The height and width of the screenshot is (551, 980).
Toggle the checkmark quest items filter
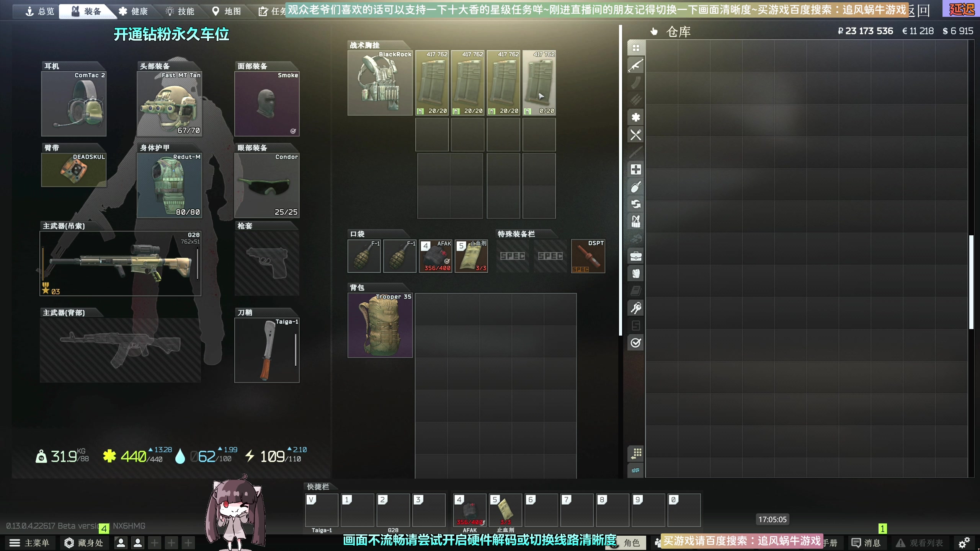[x=635, y=343]
